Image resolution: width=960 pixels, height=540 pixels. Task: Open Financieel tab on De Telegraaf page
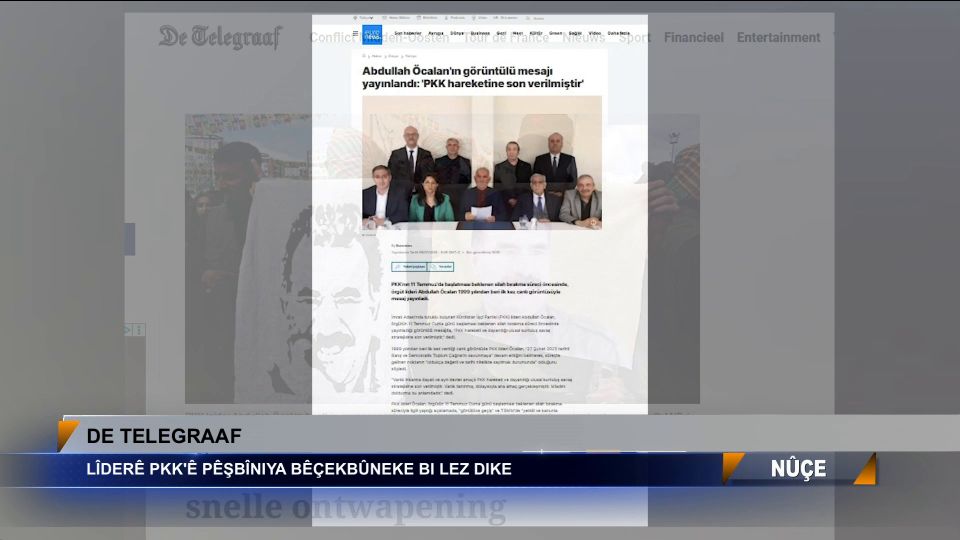[694, 37]
